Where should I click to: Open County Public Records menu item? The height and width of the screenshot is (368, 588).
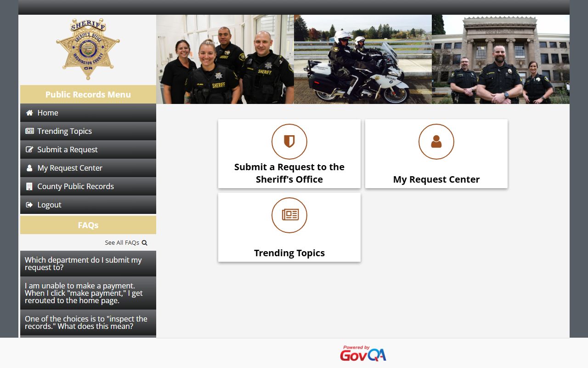click(x=88, y=186)
